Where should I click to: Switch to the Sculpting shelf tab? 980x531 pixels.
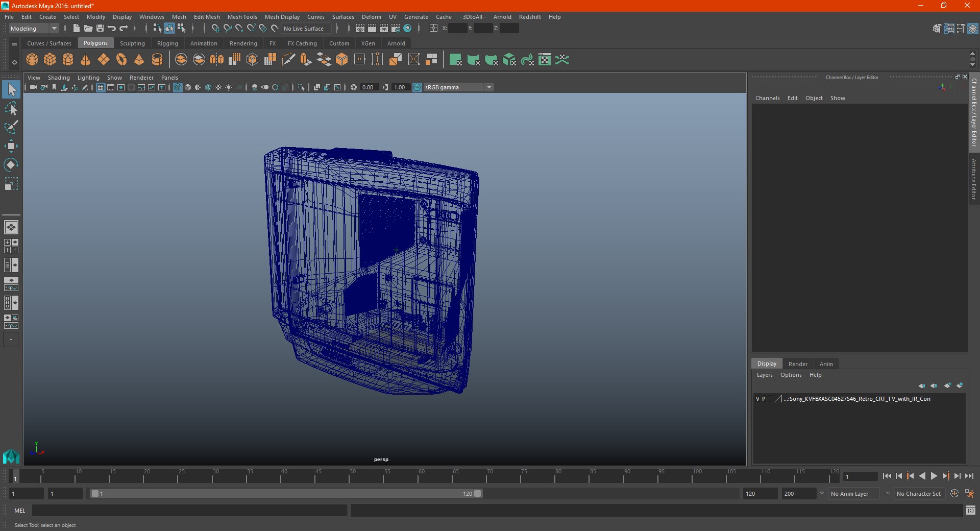click(x=132, y=43)
